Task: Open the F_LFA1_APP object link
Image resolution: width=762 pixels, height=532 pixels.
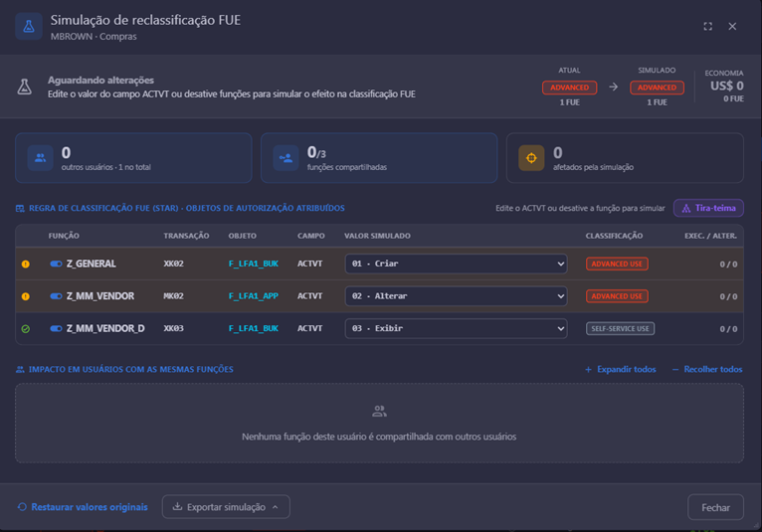Action: 254,296
